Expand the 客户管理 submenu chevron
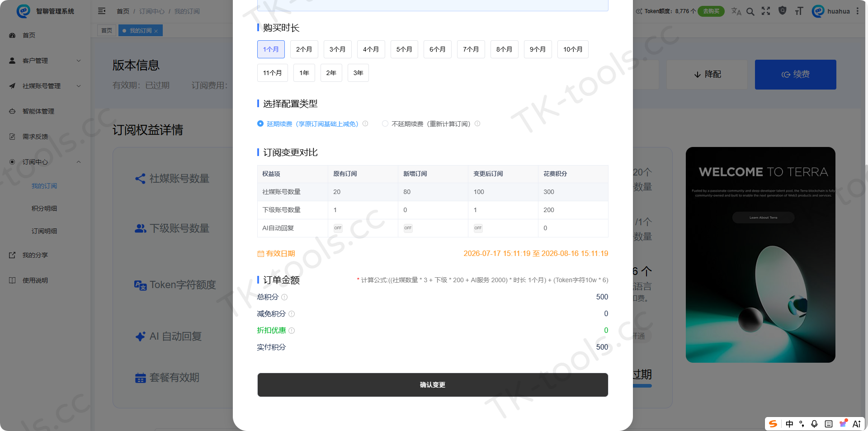 [79, 61]
